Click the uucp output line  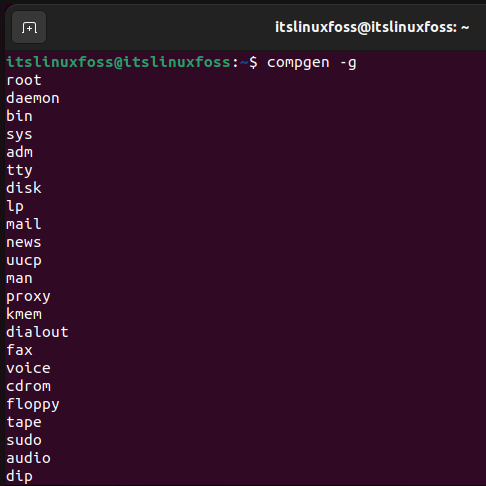[x=24, y=261]
